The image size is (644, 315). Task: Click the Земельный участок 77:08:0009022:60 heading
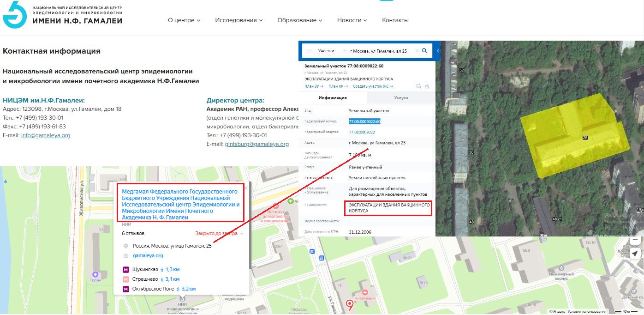344,66
